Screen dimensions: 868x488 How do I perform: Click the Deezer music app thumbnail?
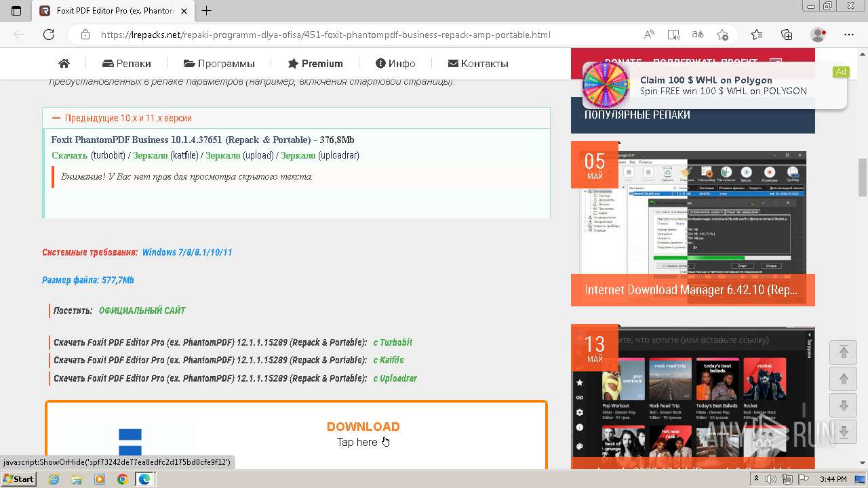(x=693, y=396)
